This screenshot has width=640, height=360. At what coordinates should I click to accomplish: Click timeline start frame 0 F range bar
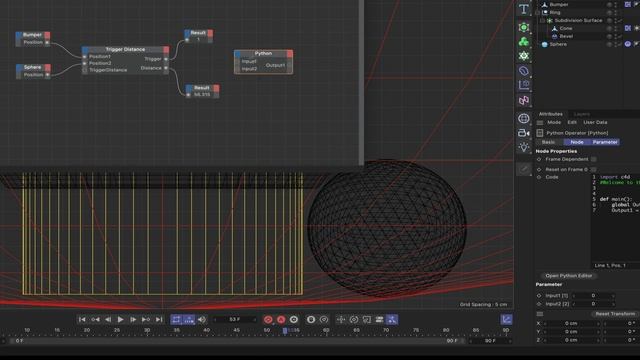pos(19,340)
